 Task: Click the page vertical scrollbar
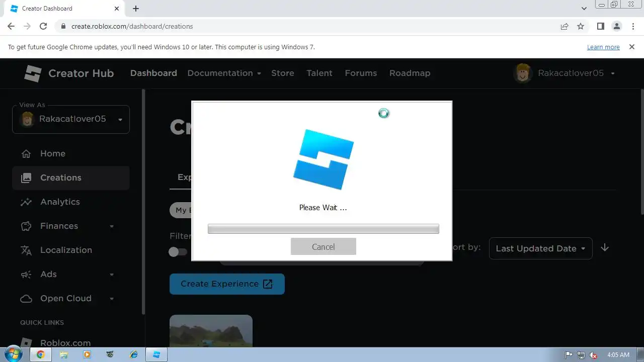click(641, 151)
